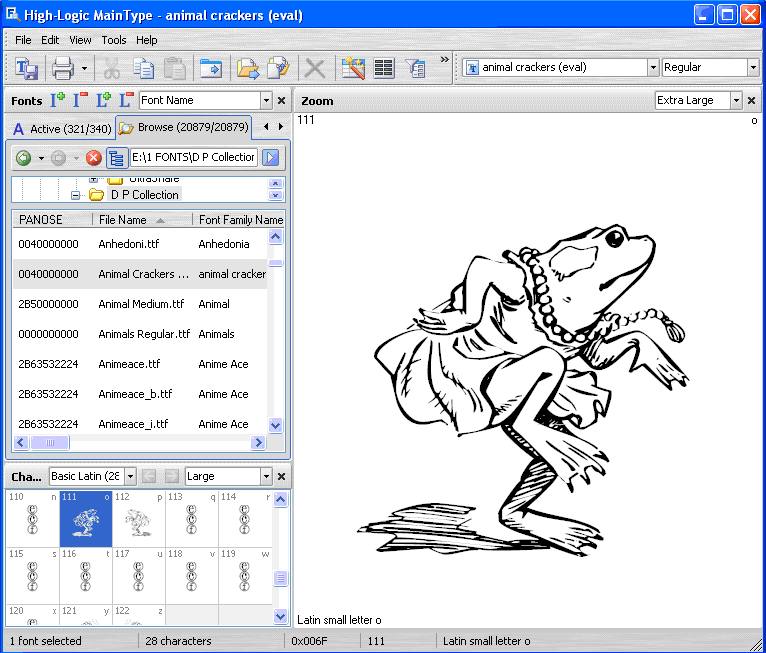Screen dimensions: 766x653
Task: Click the font list scroll down arrow
Action: point(276,425)
